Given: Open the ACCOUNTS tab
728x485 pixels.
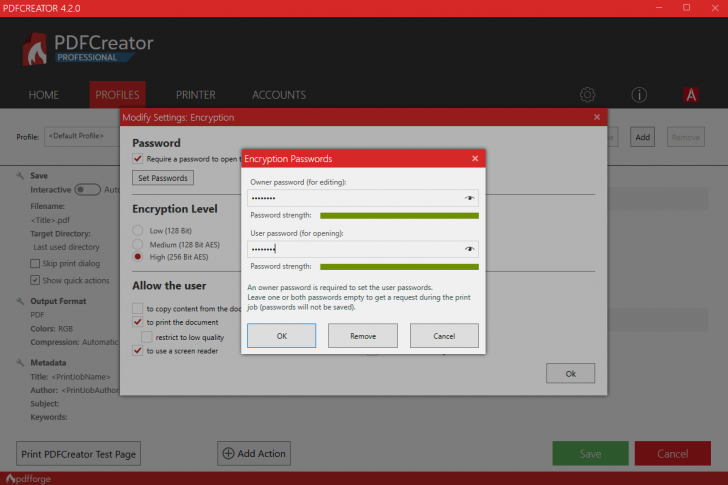Looking at the screenshot, I should [x=279, y=95].
